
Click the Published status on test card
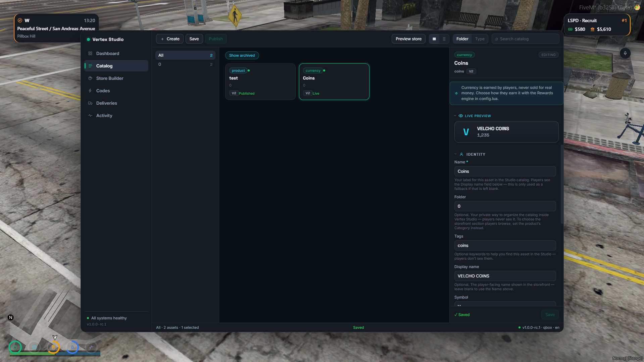(x=247, y=94)
